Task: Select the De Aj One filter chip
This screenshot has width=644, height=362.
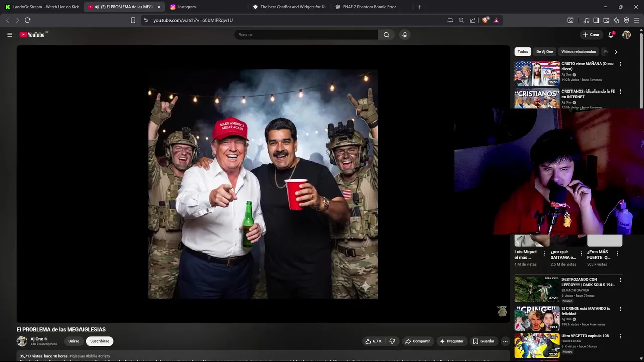Action: 544,52
